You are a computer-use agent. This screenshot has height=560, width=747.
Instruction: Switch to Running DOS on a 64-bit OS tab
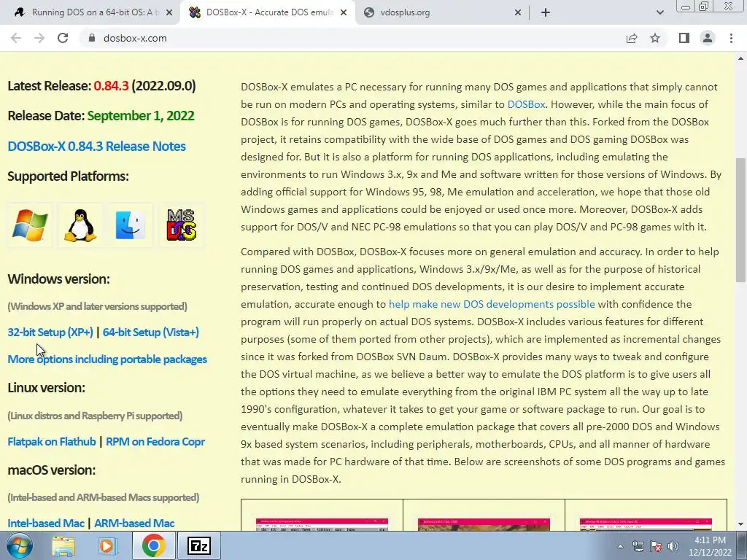coord(94,12)
